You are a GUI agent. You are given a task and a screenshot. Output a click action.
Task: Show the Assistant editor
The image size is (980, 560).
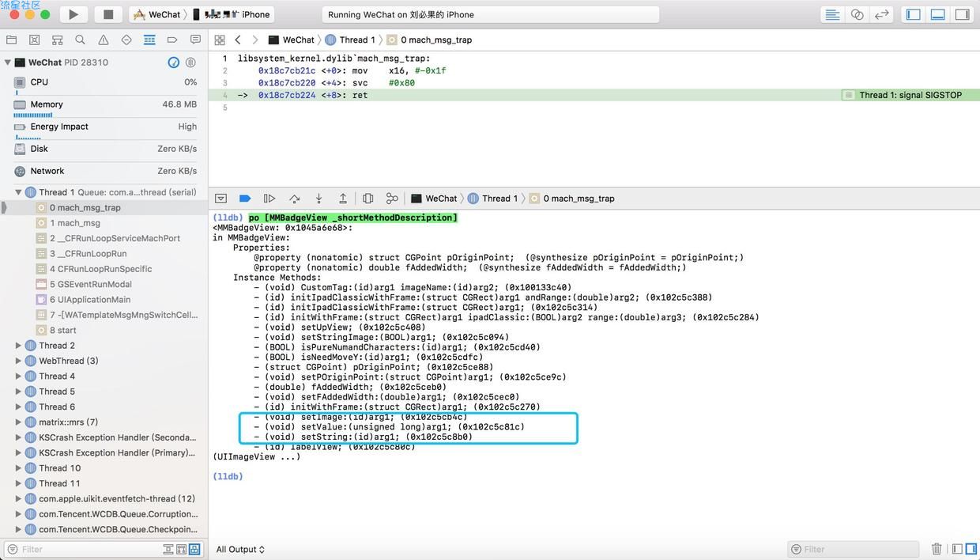[x=857, y=14]
